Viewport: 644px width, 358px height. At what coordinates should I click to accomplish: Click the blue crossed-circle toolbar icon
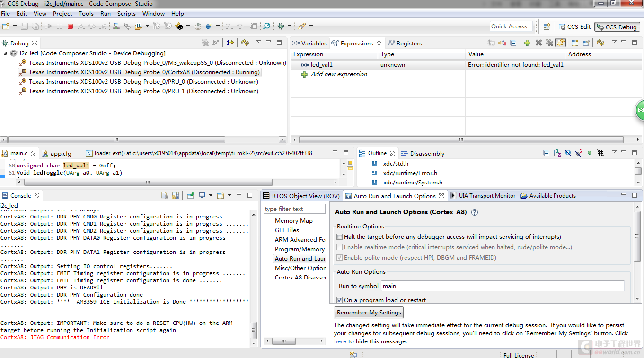tap(267, 26)
